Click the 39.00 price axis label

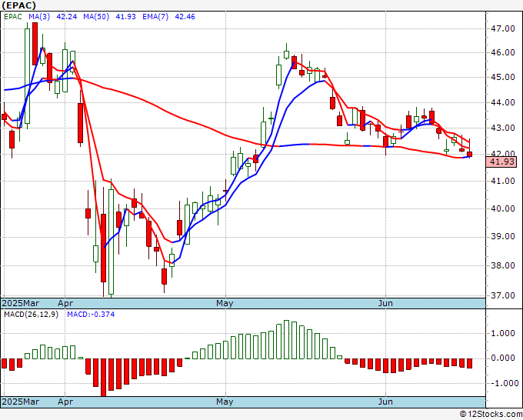point(503,236)
